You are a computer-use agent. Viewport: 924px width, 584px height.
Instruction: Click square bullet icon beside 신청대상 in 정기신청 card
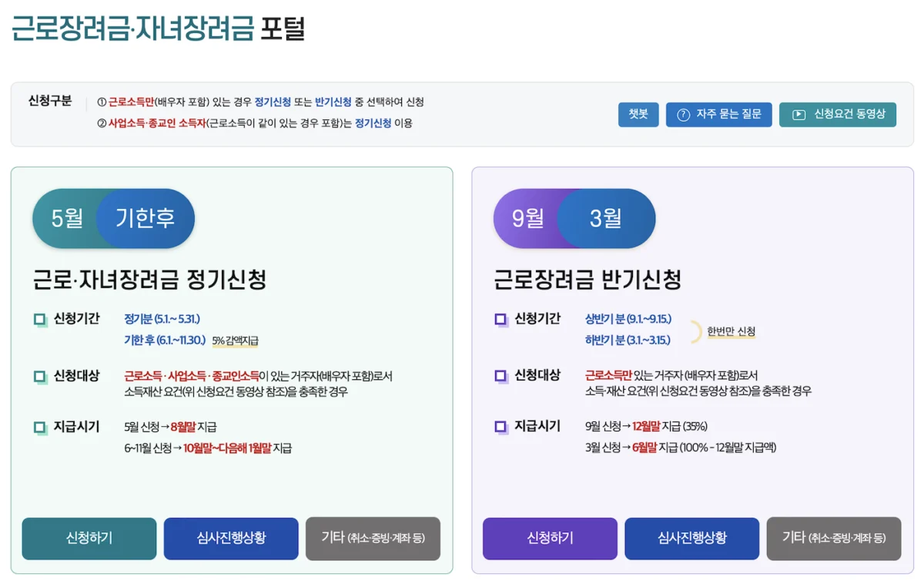[40, 377]
